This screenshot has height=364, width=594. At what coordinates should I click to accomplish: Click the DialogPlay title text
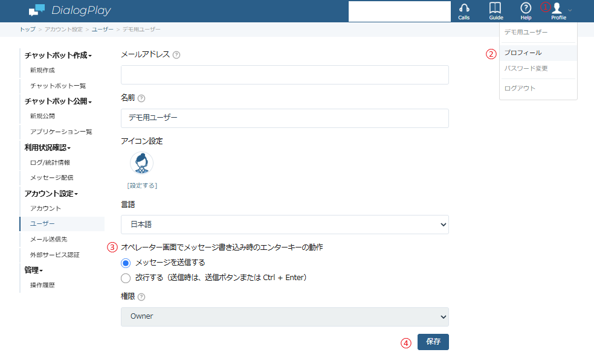click(x=81, y=10)
